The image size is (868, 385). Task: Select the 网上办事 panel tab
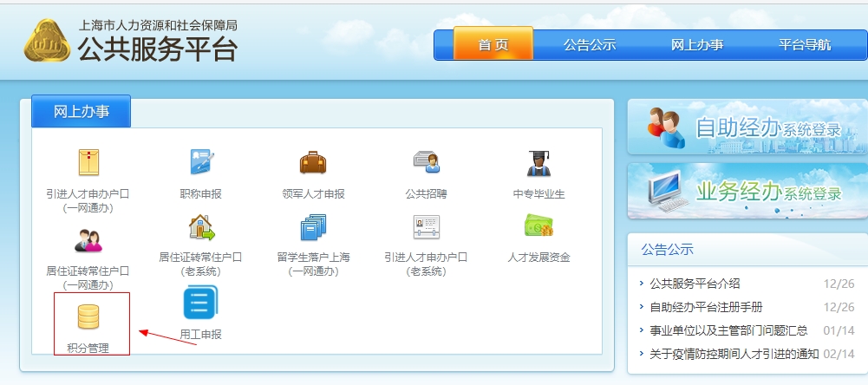click(82, 111)
